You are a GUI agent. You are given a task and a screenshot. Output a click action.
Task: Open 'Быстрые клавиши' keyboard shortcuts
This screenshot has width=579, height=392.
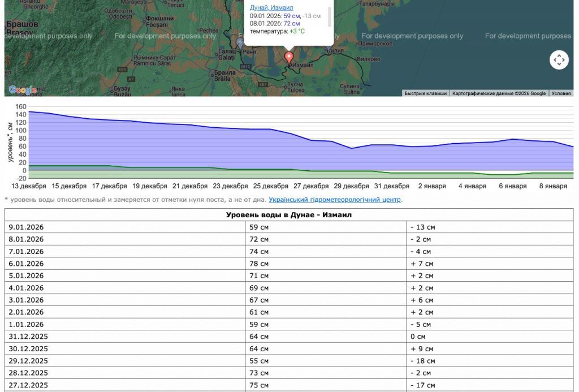click(x=425, y=93)
